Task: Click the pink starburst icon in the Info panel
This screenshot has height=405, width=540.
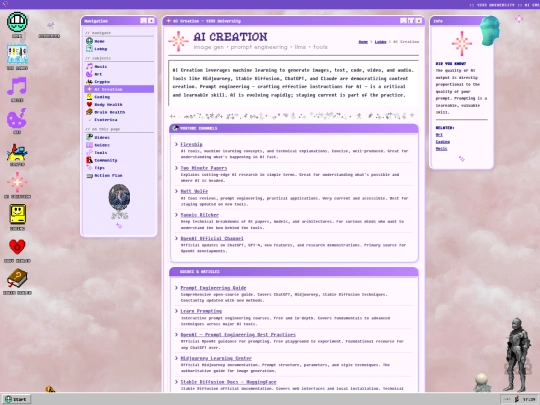Action: 461,44
